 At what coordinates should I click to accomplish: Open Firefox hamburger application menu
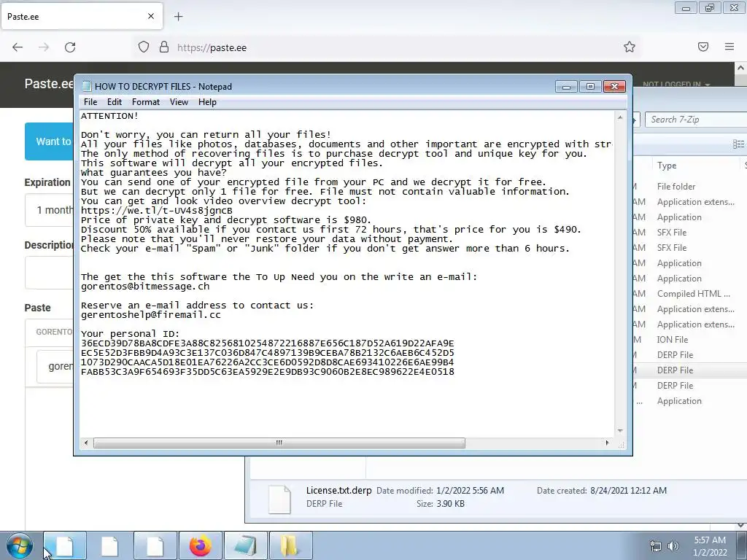(x=729, y=47)
